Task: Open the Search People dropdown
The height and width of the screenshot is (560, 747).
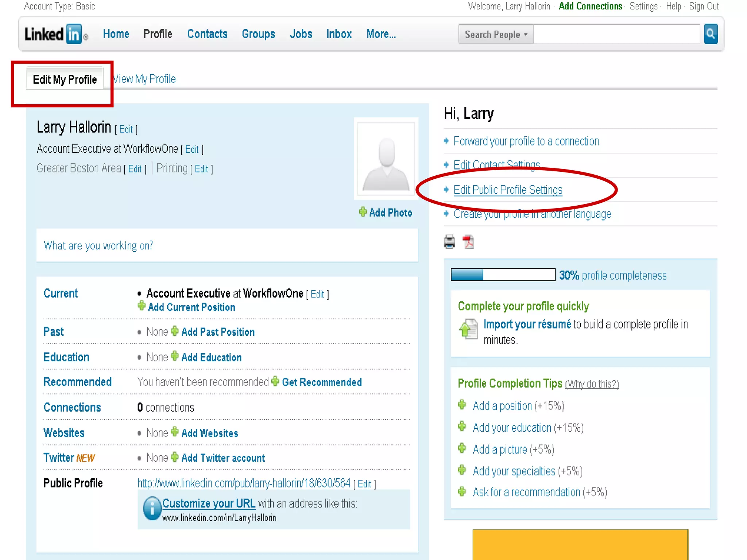Action: tap(496, 34)
